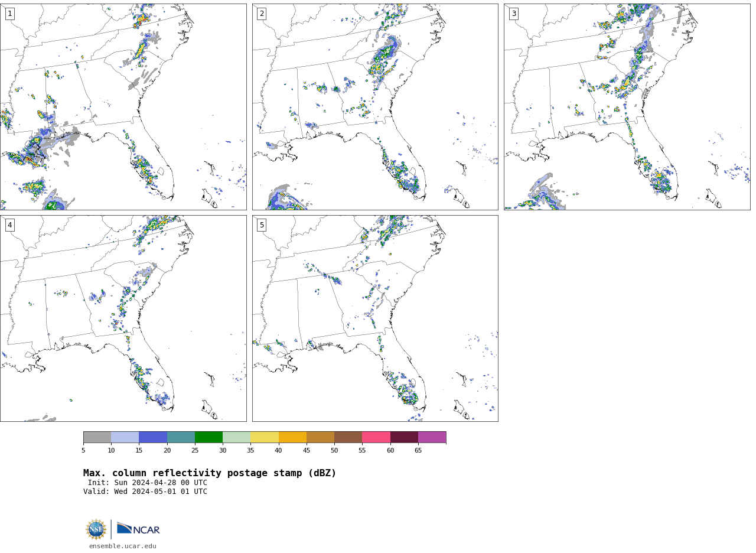Select the maroon 60-65 dBZ swatch
The height and width of the screenshot is (553, 756).
[404, 437]
